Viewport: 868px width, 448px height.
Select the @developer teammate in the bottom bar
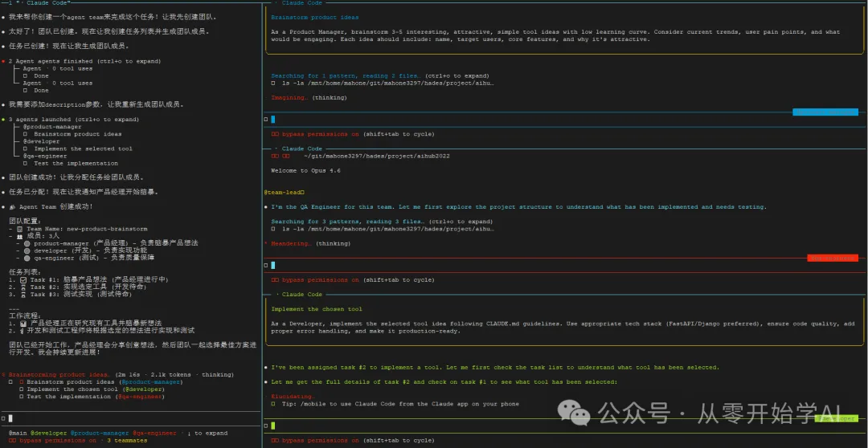point(49,434)
